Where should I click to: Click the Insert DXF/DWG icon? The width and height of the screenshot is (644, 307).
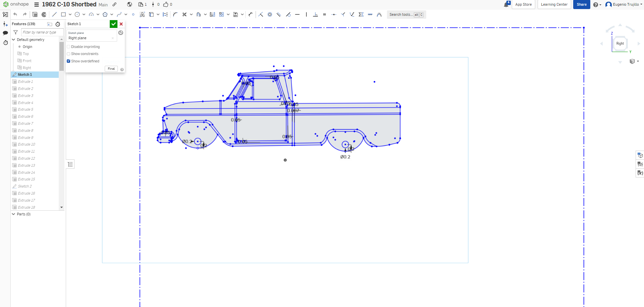[236, 14]
